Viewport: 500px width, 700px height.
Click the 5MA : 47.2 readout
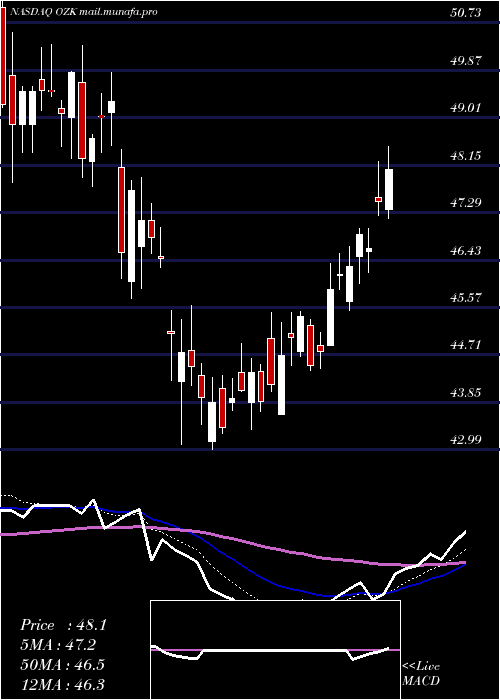pyautogui.click(x=58, y=645)
